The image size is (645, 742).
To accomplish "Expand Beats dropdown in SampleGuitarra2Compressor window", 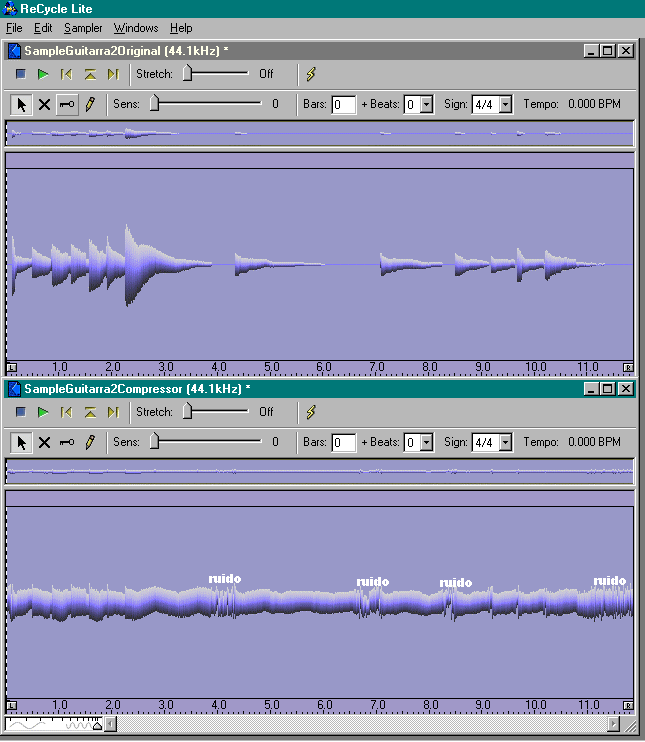I will [x=426, y=442].
